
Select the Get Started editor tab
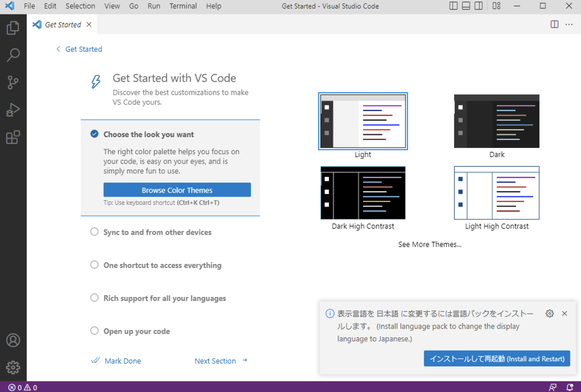point(62,24)
